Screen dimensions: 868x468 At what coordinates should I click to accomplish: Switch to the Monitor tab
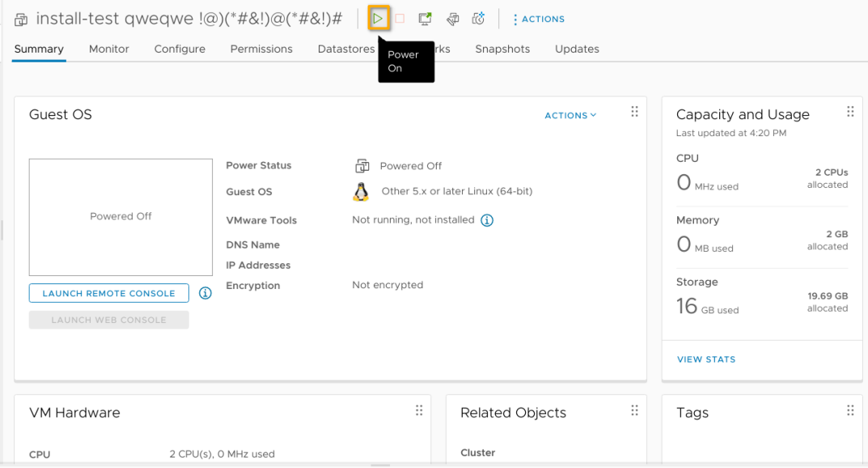coord(109,49)
